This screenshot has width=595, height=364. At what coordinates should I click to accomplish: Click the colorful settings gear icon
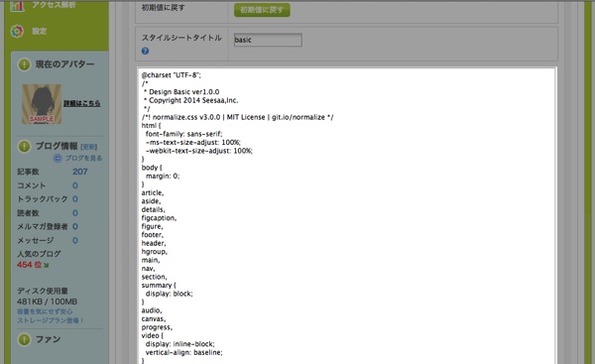pyautogui.click(x=17, y=31)
